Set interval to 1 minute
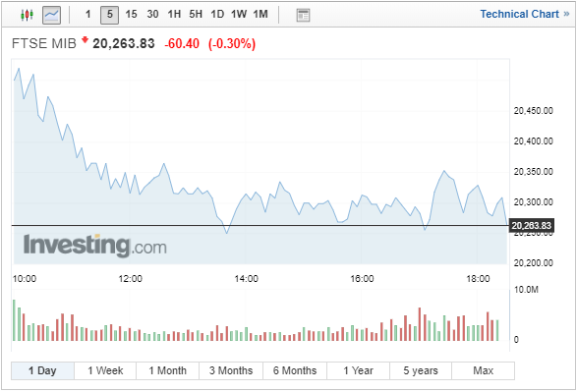Viewport: 577px width, 392px height. [87, 15]
